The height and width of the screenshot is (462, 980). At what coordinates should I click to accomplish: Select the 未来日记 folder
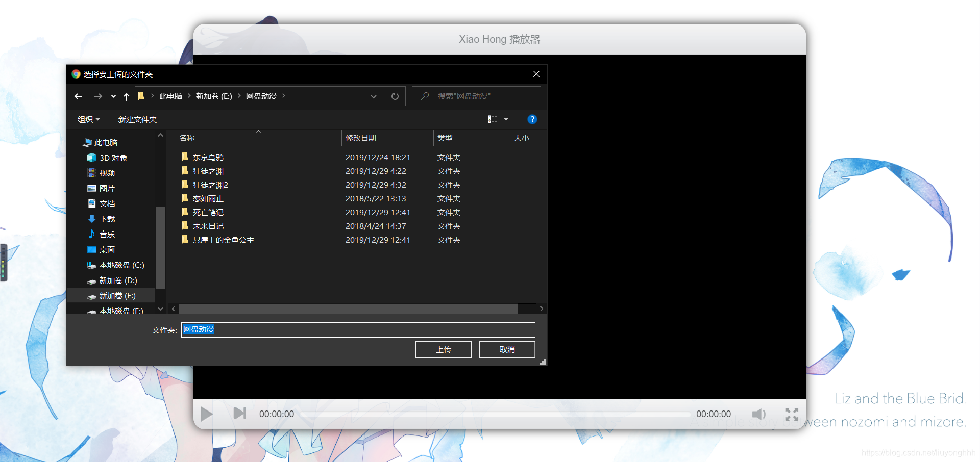click(x=208, y=226)
